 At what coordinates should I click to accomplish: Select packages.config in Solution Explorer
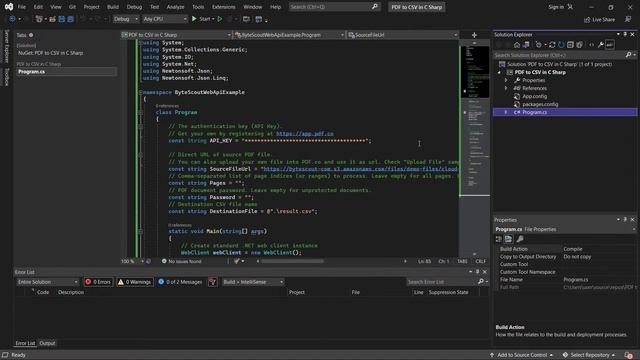pos(540,104)
